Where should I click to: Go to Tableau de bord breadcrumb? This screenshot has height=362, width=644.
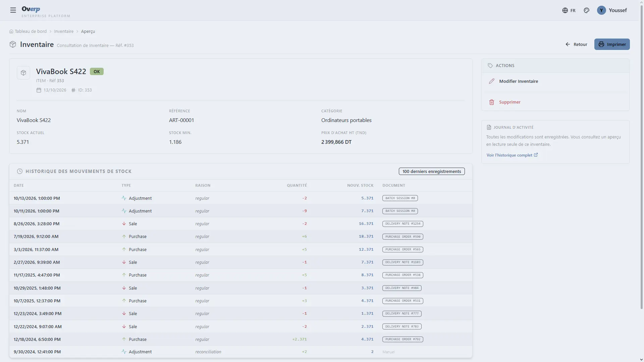click(31, 31)
